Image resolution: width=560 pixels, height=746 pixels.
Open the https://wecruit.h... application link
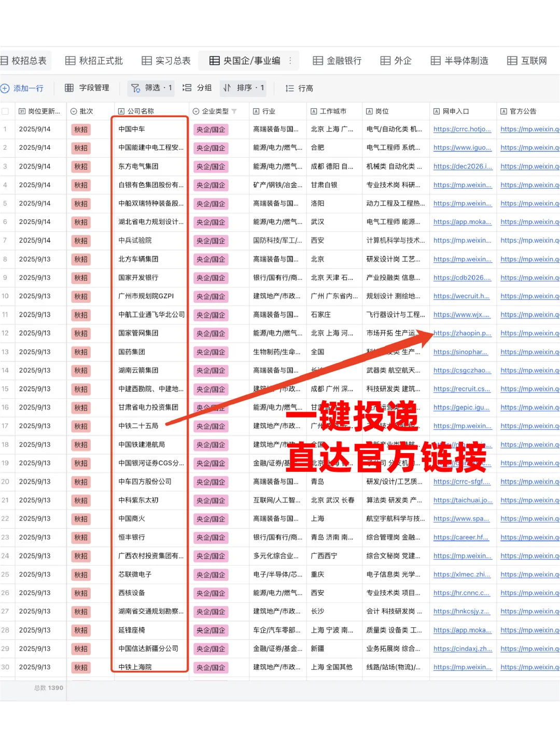462,297
